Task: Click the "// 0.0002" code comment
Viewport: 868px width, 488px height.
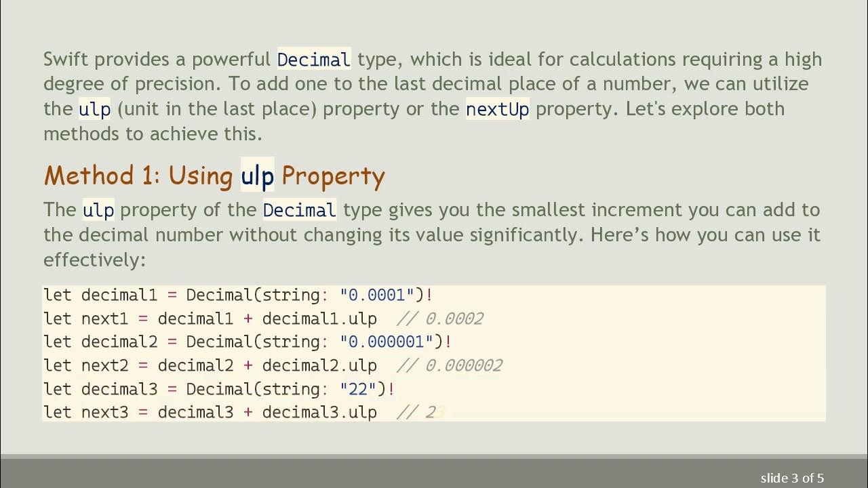Action: tap(439, 319)
